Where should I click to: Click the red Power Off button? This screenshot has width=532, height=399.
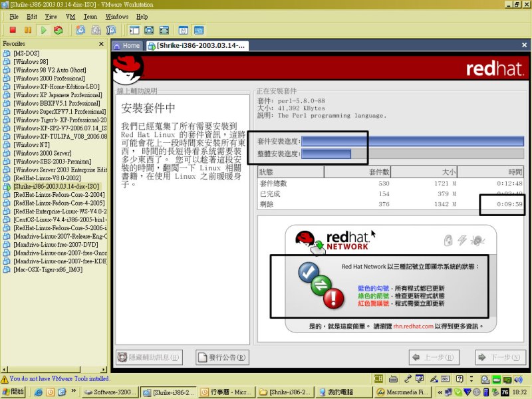tap(13, 30)
